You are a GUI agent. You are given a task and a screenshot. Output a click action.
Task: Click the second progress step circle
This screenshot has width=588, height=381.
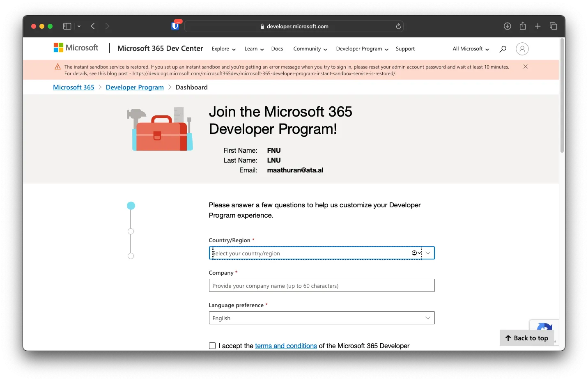(x=131, y=232)
